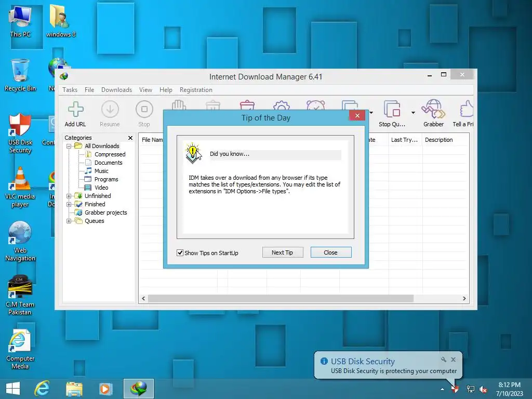Select the Compressed category
532x399 pixels.
tap(110, 154)
